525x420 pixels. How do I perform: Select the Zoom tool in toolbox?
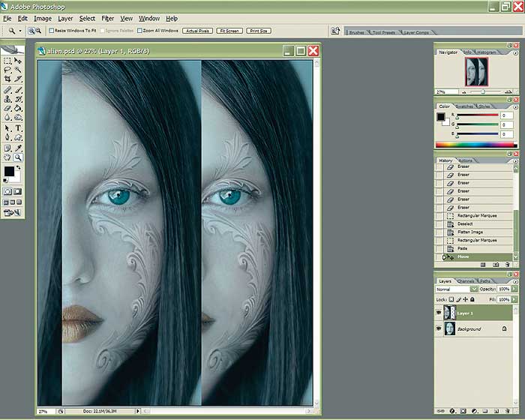tap(18, 157)
